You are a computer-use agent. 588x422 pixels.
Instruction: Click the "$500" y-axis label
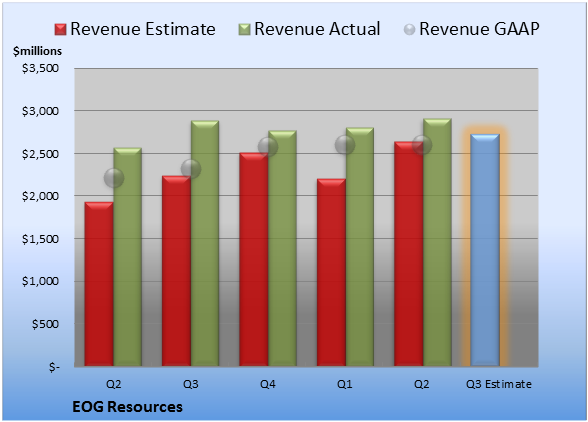click(45, 324)
